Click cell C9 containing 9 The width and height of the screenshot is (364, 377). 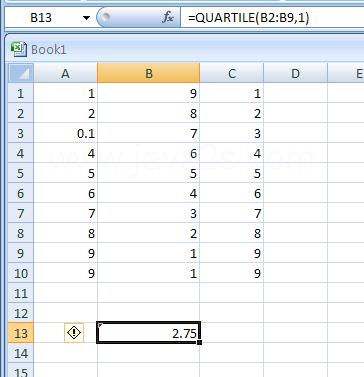pyautogui.click(x=232, y=253)
